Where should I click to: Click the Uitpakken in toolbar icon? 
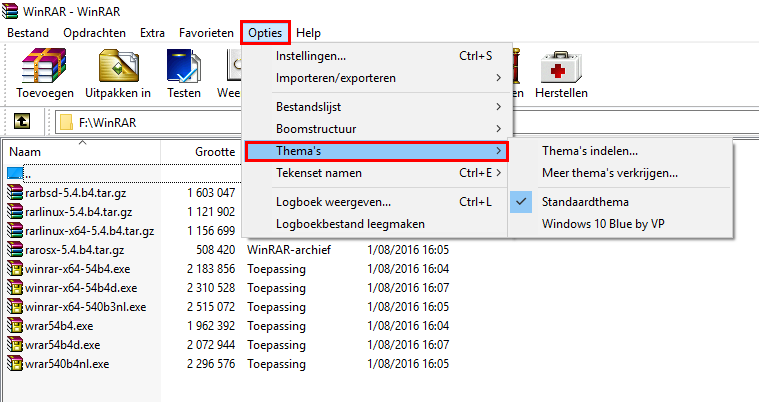click(119, 65)
